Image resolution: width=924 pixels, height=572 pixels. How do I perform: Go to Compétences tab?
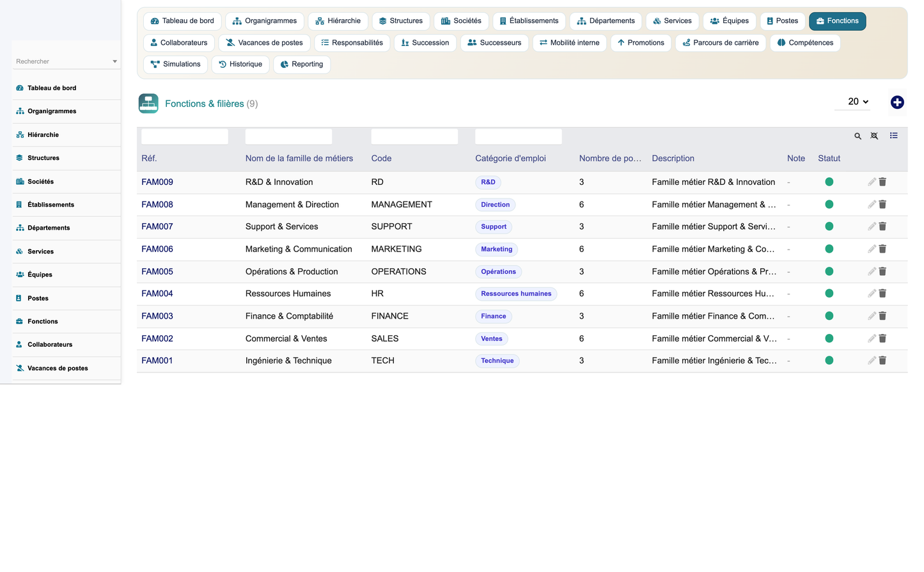tap(805, 43)
